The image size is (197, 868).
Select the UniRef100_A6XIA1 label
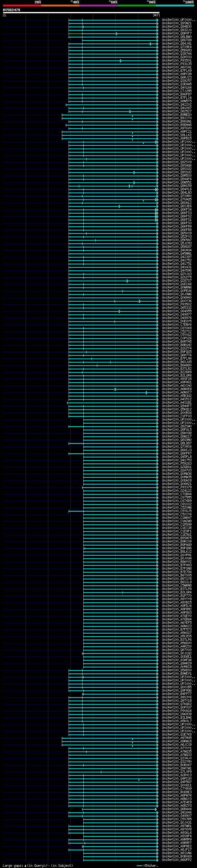click(177, 67)
